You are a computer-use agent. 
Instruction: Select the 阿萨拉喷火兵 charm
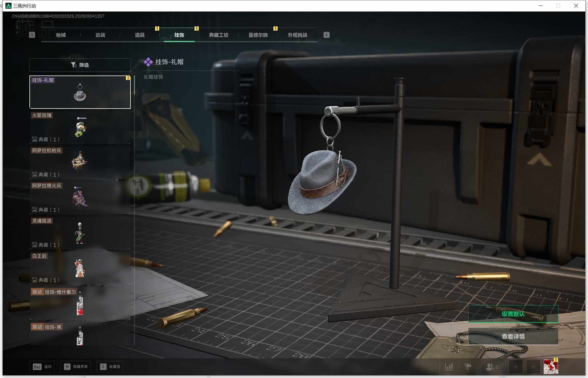(x=80, y=198)
